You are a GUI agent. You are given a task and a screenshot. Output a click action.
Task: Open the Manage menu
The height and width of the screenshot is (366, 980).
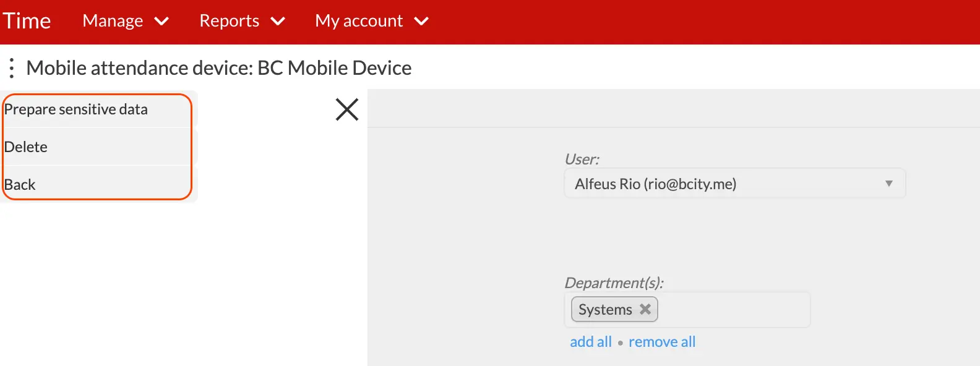coord(113,21)
